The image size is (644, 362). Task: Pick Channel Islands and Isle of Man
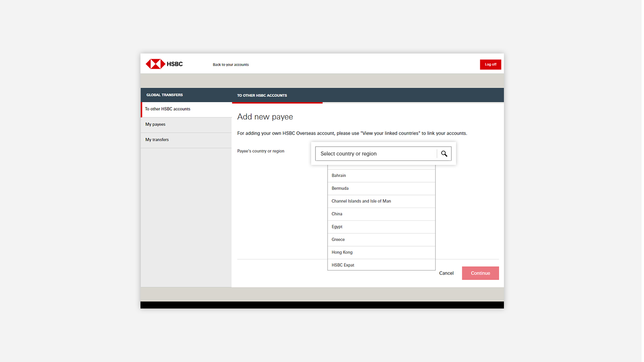pyautogui.click(x=382, y=202)
